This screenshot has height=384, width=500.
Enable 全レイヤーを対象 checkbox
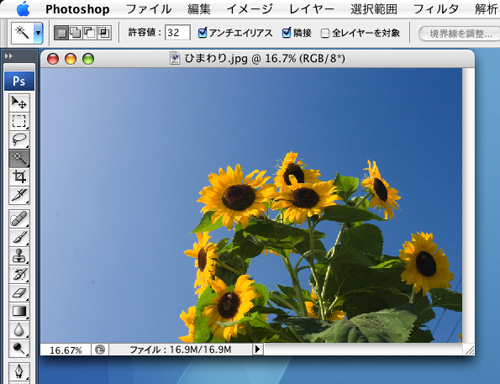(x=325, y=33)
